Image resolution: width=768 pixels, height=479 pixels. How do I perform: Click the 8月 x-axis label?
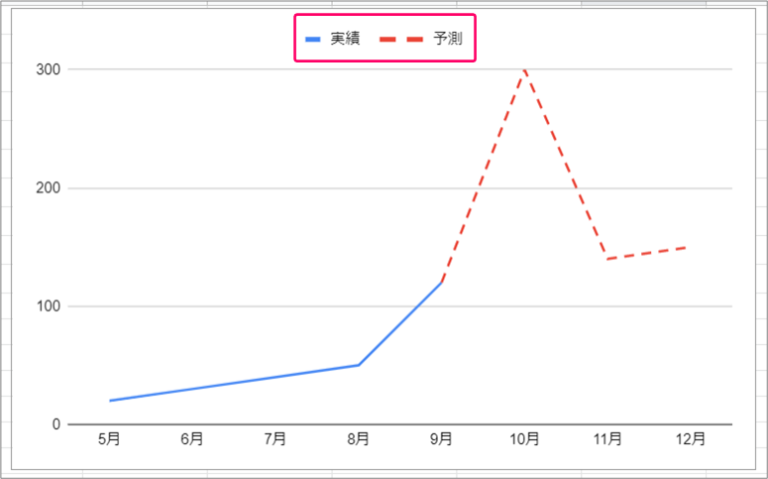coord(359,438)
